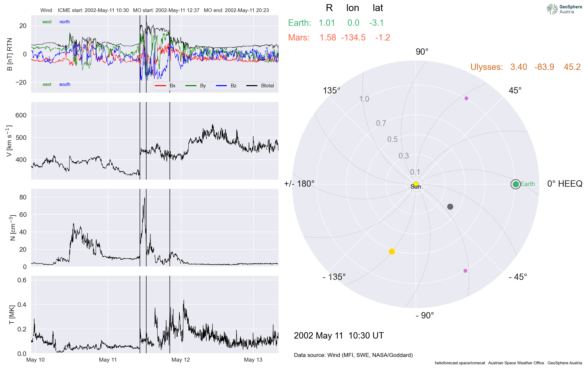The image size is (588, 368).
Task: Click the '0.5' radial distance label
Action: click(392, 139)
